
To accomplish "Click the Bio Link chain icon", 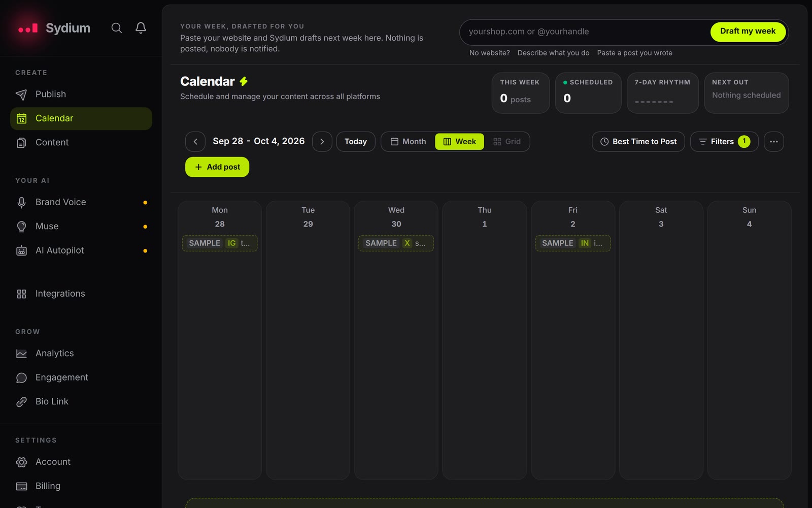I will coord(21,402).
